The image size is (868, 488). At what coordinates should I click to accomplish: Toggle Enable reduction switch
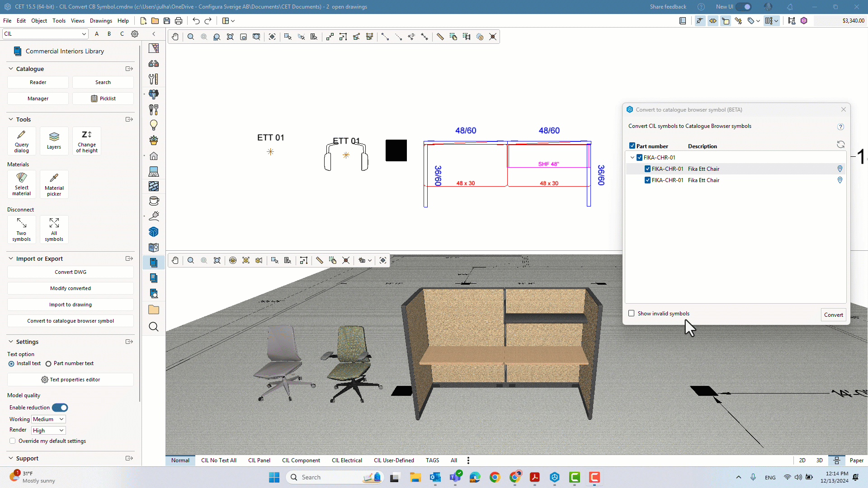pyautogui.click(x=60, y=408)
